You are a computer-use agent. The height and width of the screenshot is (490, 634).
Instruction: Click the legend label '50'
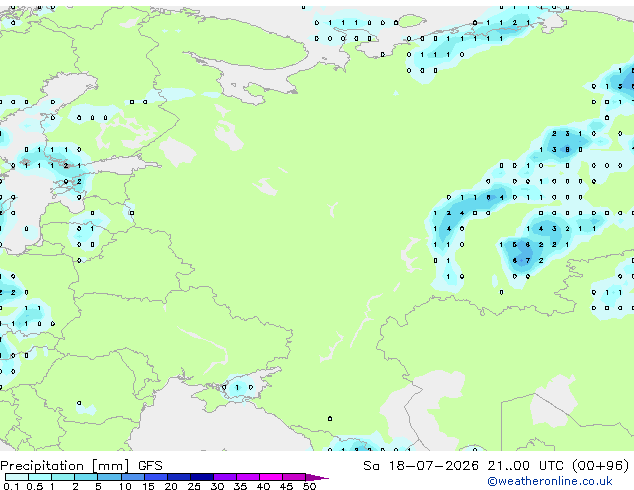[x=309, y=486]
